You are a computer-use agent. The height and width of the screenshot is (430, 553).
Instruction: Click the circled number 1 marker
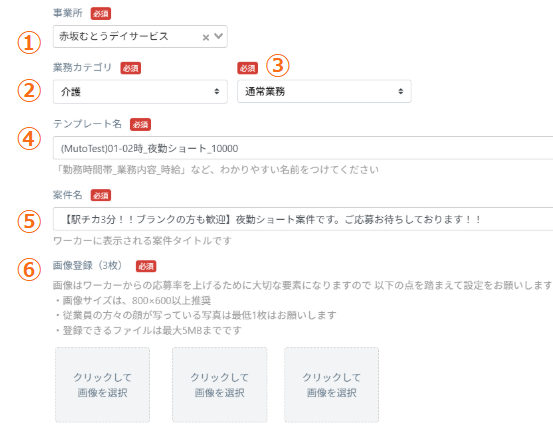tap(29, 43)
